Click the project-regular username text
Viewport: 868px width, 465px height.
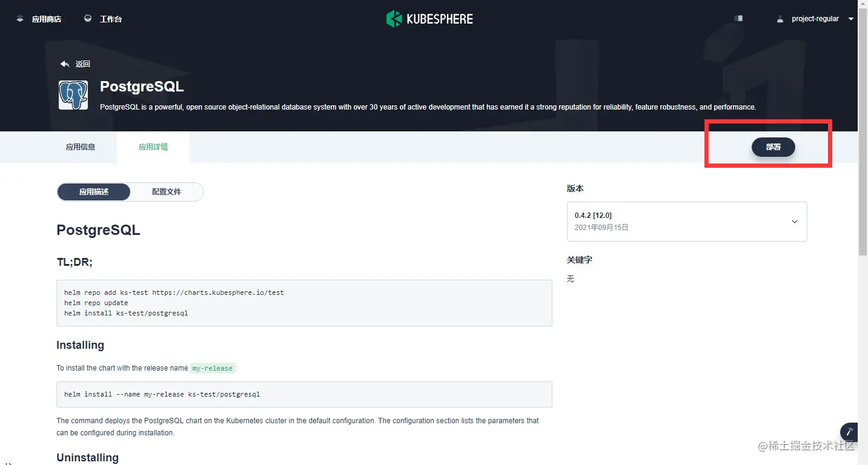[815, 19]
